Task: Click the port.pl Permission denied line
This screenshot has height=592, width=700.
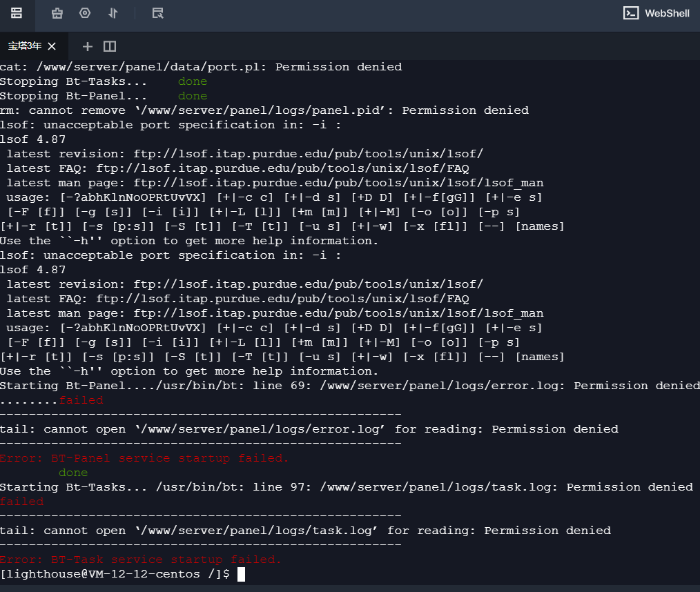Action: pyautogui.click(x=201, y=67)
